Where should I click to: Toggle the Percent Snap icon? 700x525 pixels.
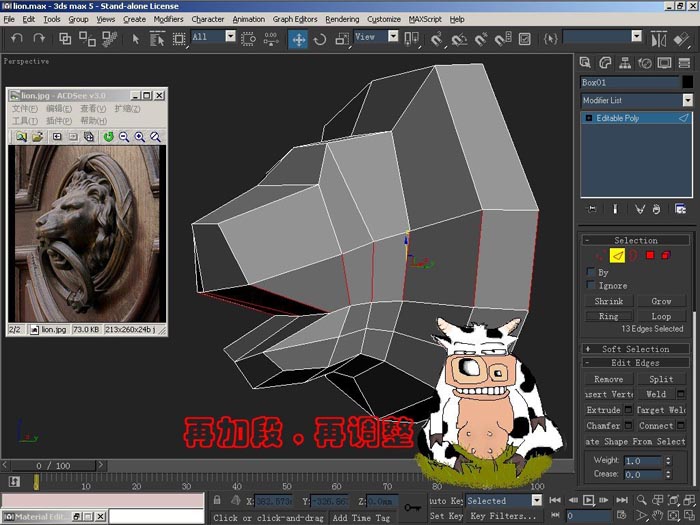[481, 39]
